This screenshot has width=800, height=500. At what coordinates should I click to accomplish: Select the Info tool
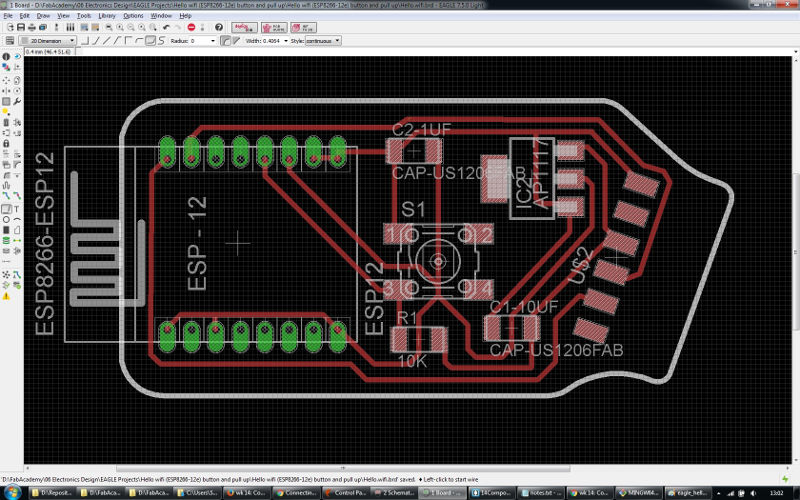(x=6, y=57)
